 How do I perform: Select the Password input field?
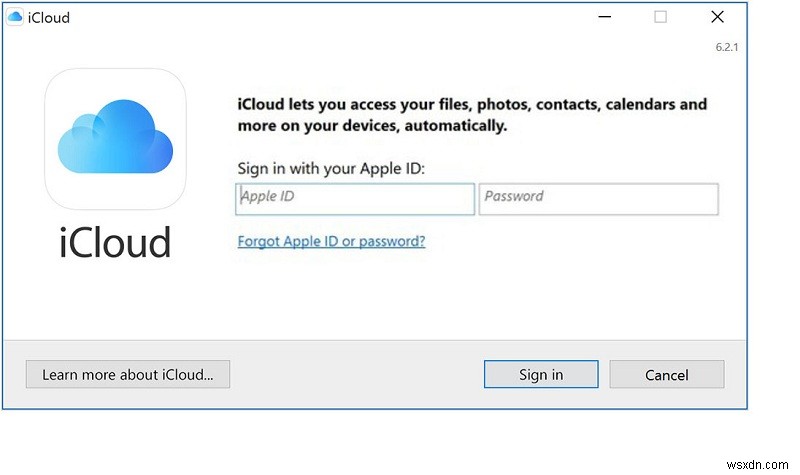pyautogui.click(x=598, y=199)
